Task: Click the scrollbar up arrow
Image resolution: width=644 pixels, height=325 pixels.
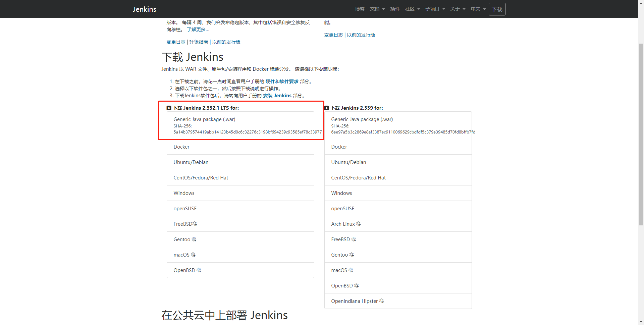Action: (x=641, y=3)
